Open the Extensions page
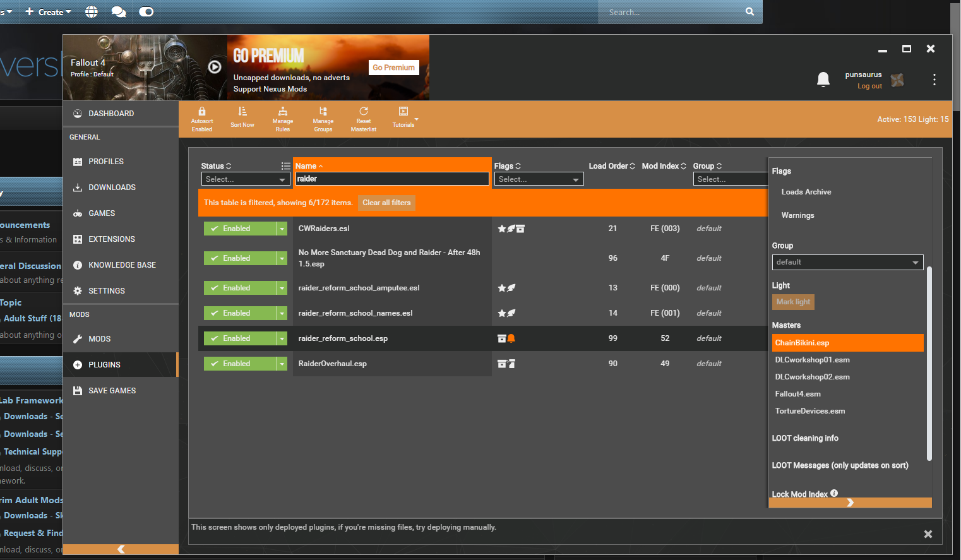Screen dimensions: 961x560 [x=121, y=239]
